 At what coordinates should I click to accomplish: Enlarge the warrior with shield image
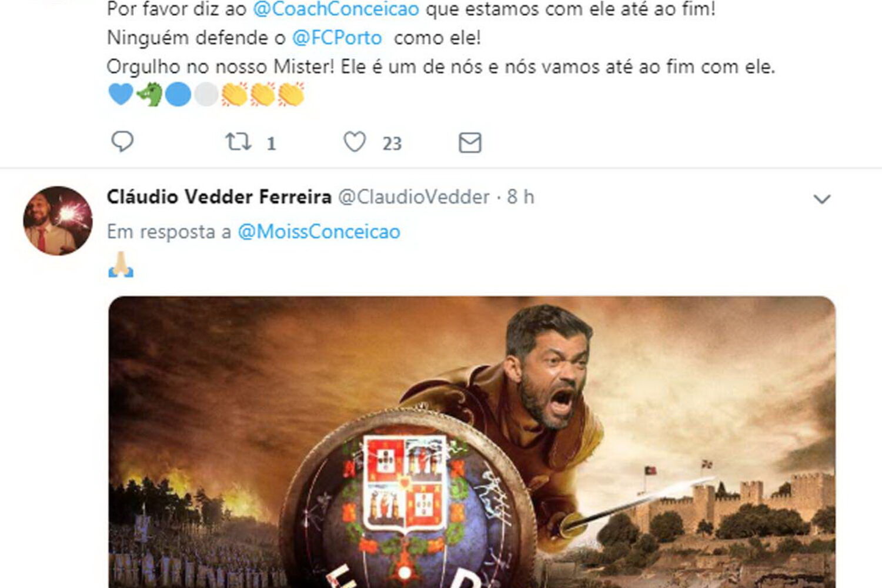[x=472, y=442]
